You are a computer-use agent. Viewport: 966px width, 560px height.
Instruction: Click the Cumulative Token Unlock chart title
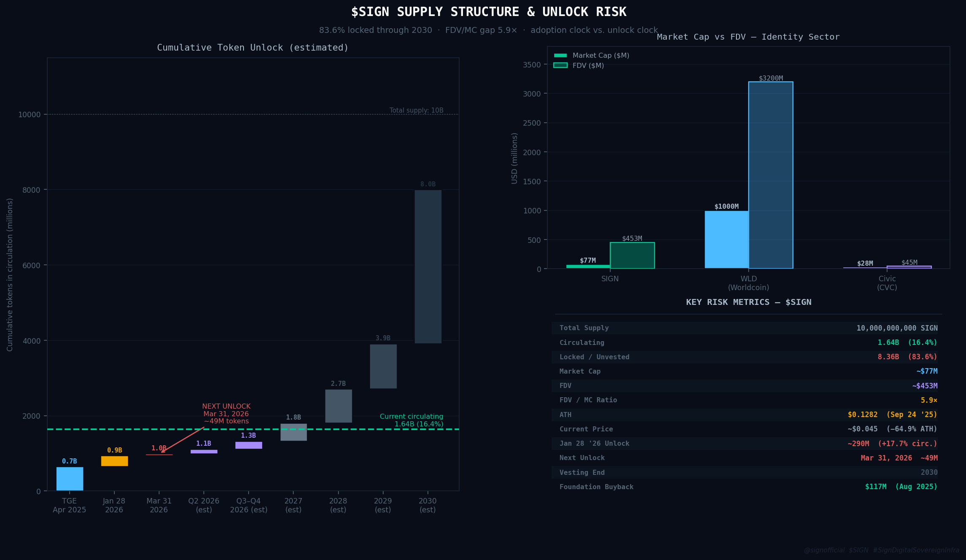coord(253,48)
